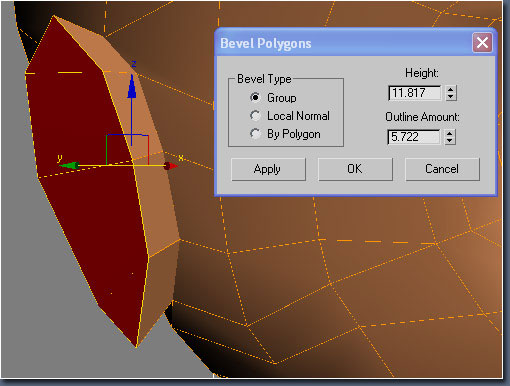
Task: Click the green Y axis gizmo arrow
Action: 70,165
